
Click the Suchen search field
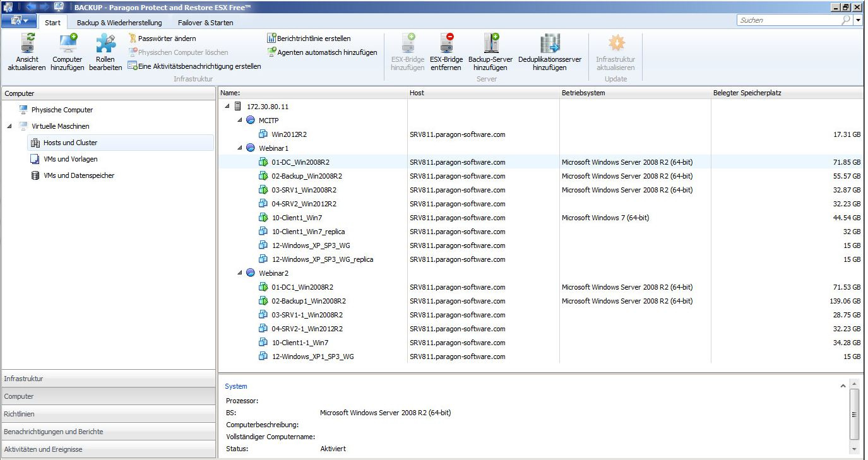click(x=789, y=20)
